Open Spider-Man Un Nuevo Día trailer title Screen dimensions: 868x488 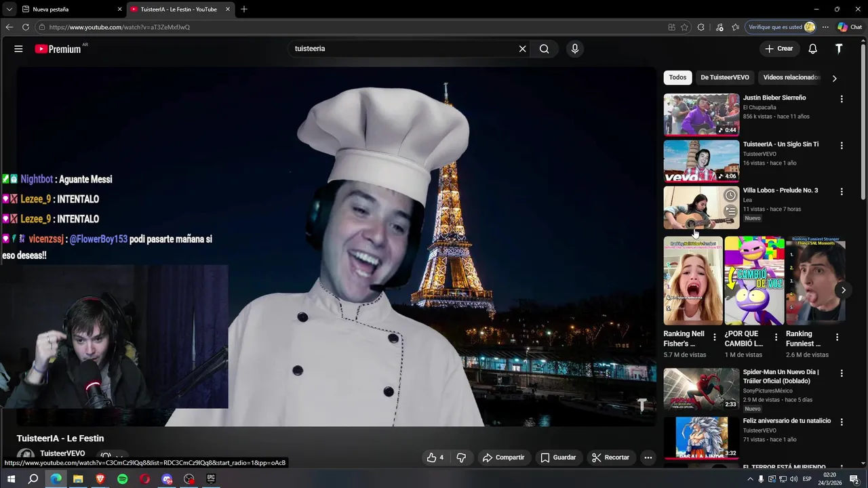[781, 376]
